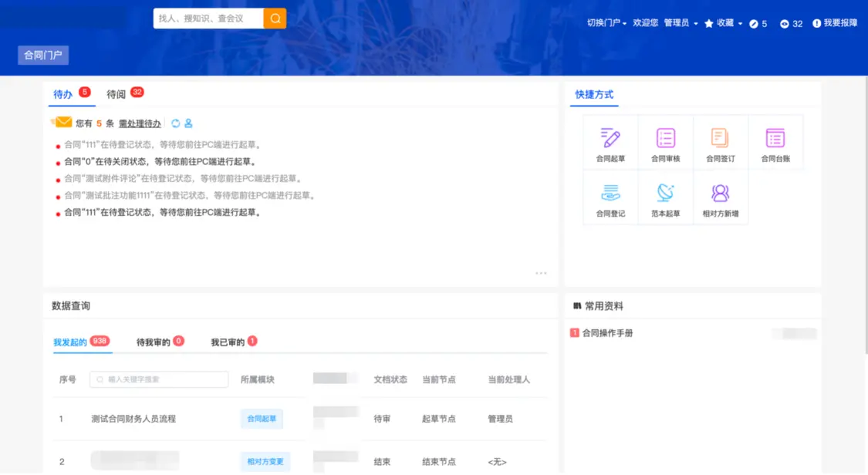Click 测试合同财务人员流程 in row 1
868x475 pixels.
pos(133,419)
